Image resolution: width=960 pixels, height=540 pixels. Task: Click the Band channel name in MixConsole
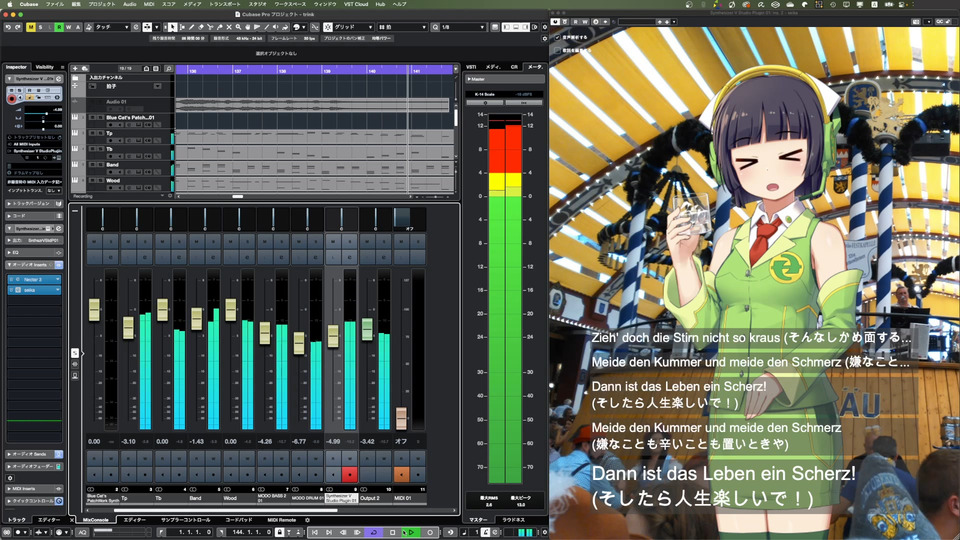[x=195, y=498]
